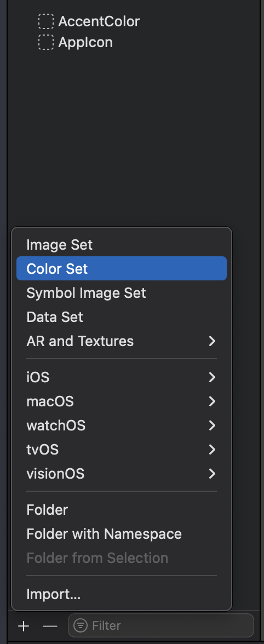The height and width of the screenshot is (644, 264).
Task: Select the AppIcon asset
Action: 85,42
